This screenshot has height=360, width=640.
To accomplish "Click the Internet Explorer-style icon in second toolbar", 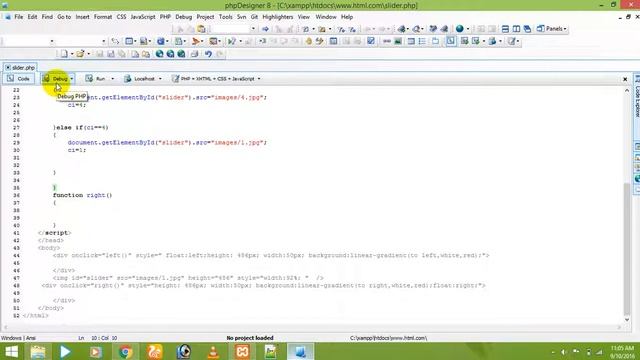I will [x=161, y=41].
